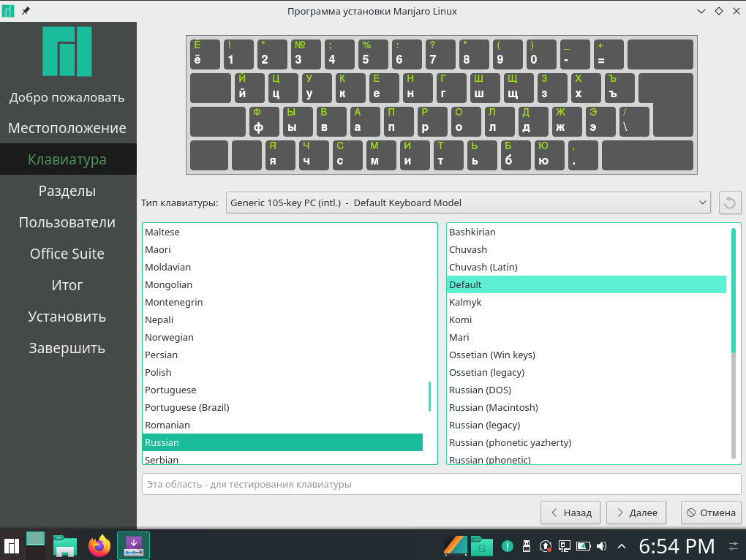746x560 pixels.
Task: Open the removable USB devices tray icon
Action: [x=527, y=546]
